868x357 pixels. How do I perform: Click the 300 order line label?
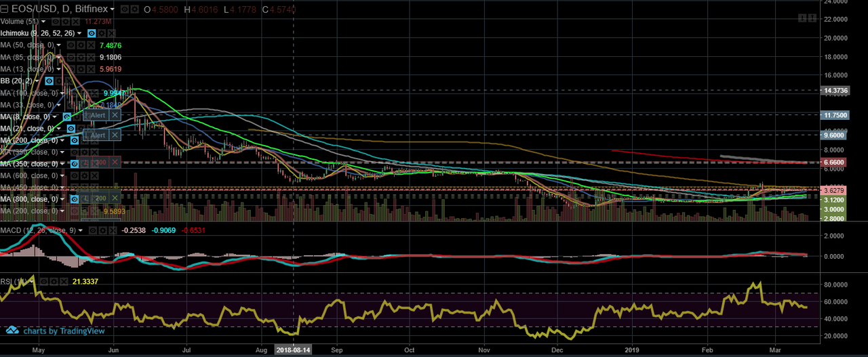(x=100, y=163)
